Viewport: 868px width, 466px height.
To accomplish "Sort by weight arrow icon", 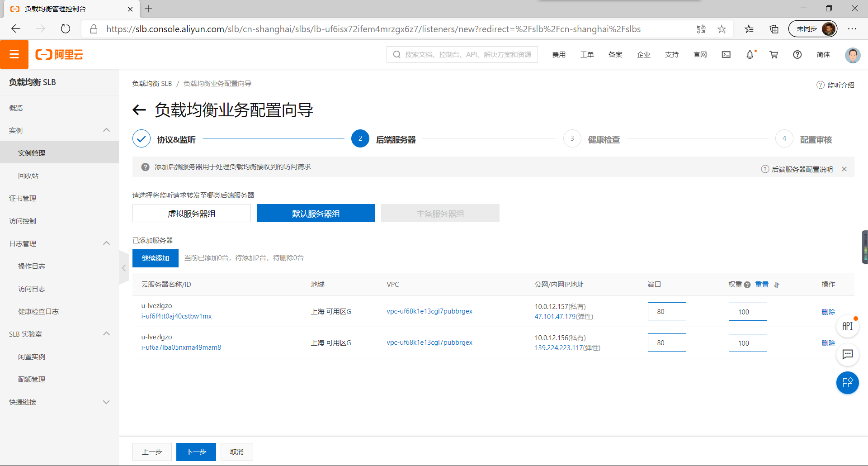I will click(x=777, y=285).
